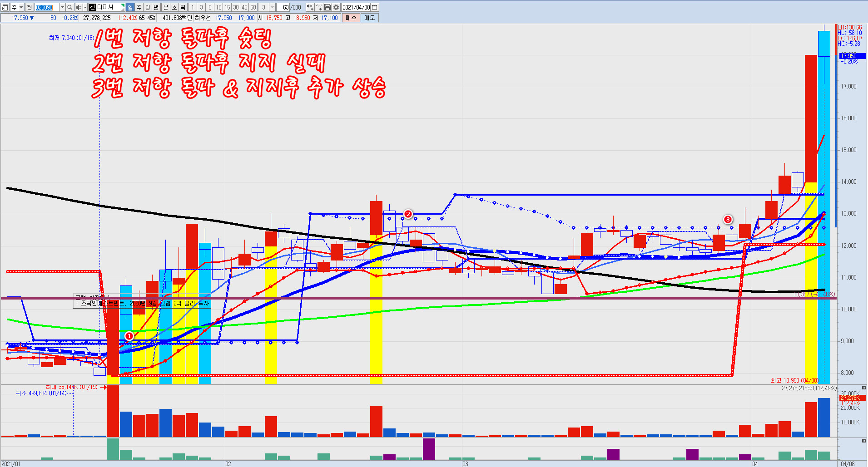
Task: Click the 디피씨 stock name field
Action: (x=107, y=7)
